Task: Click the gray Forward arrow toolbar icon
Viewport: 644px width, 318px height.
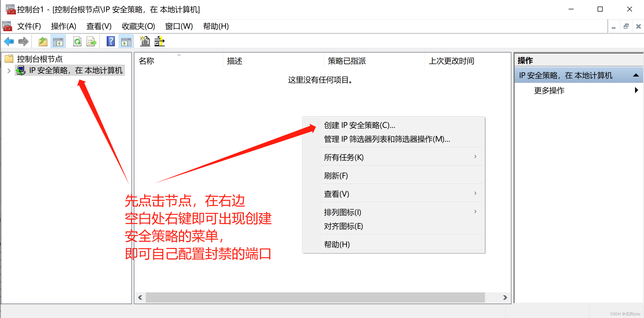Action: [x=23, y=42]
